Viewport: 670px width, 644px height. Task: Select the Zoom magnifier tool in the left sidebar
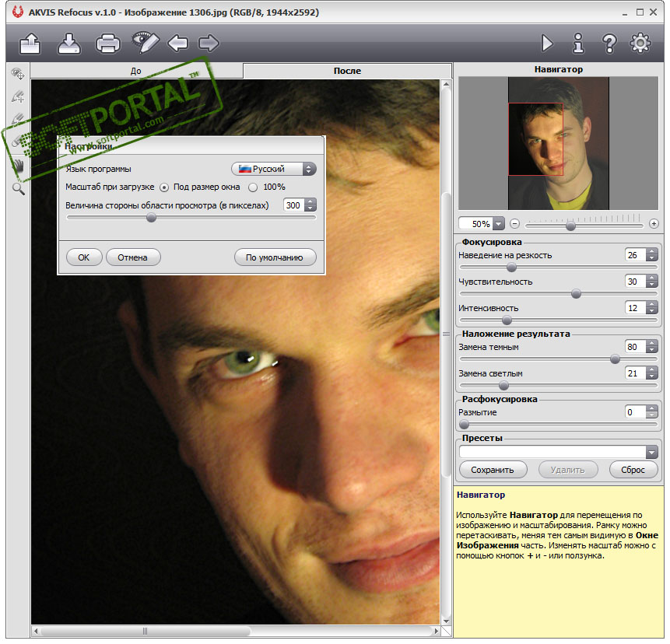[19, 188]
